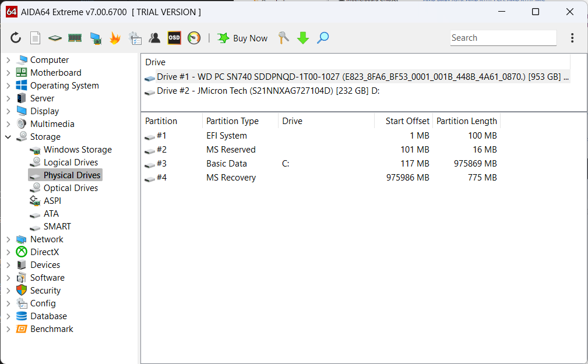588x364 pixels.
Task: Click the DirectX Xbox icon
Action: pyautogui.click(x=22, y=252)
